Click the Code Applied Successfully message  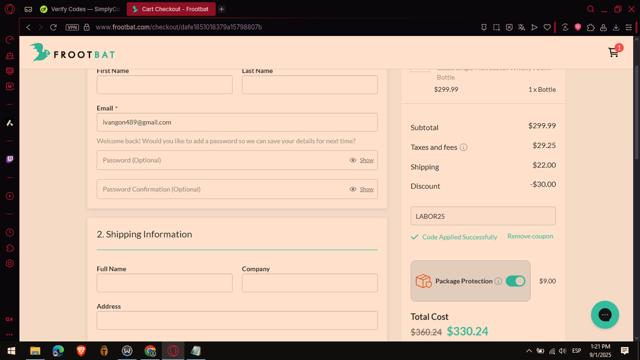(460, 237)
